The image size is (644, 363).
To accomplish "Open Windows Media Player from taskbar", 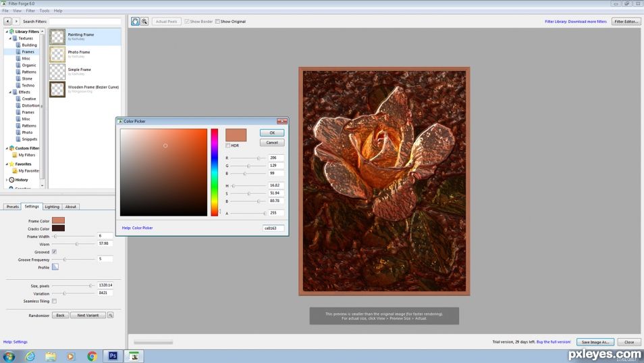I will [x=71, y=356].
